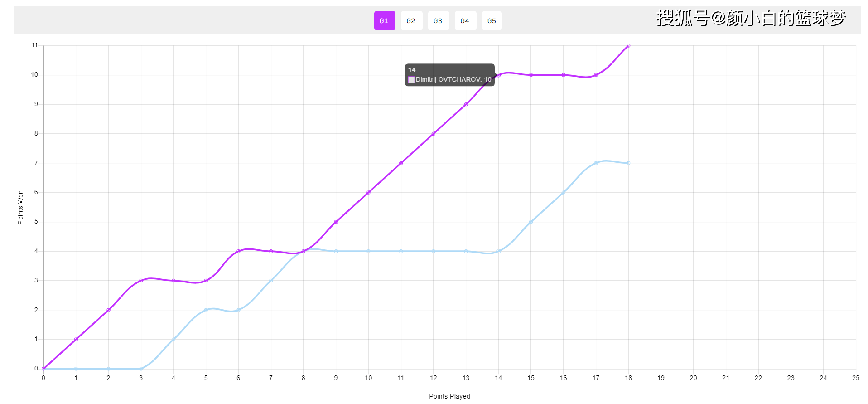Pick the purple point at 10 points played
The image size is (868, 404).
(368, 193)
